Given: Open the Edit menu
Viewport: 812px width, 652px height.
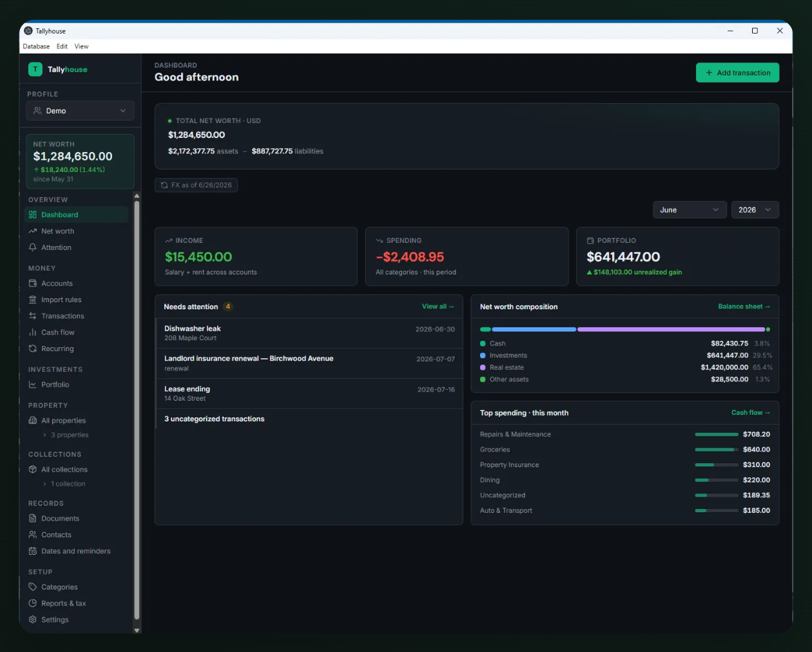Looking at the screenshot, I should 62,46.
